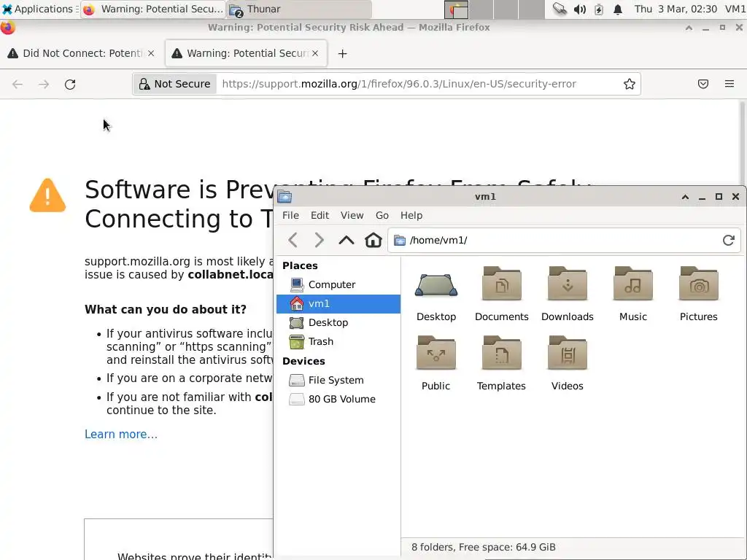
Task: Open 80 GB Volume device
Action: click(338, 399)
